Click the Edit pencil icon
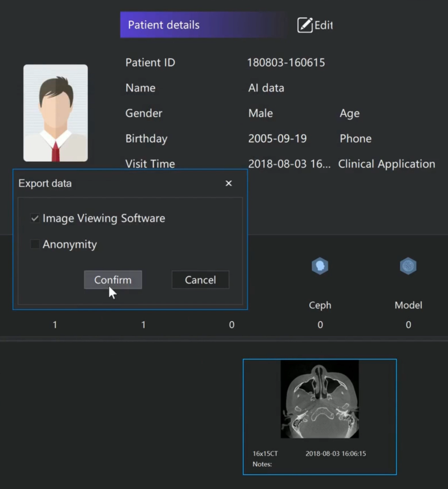 (305, 25)
